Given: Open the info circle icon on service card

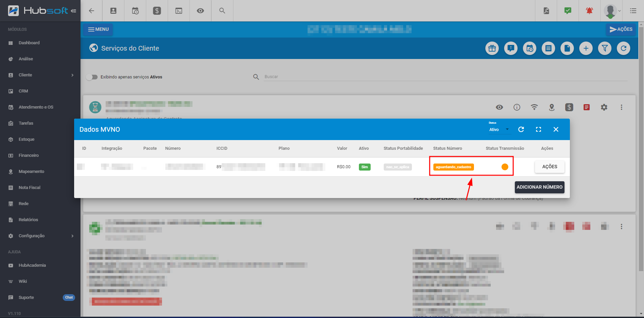Looking at the screenshot, I should 517,107.
